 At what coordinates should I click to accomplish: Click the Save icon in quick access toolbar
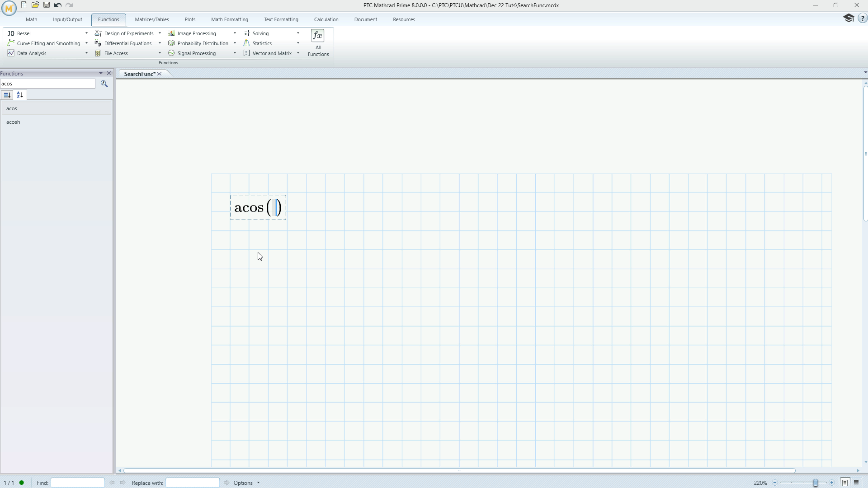click(x=47, y=5)
